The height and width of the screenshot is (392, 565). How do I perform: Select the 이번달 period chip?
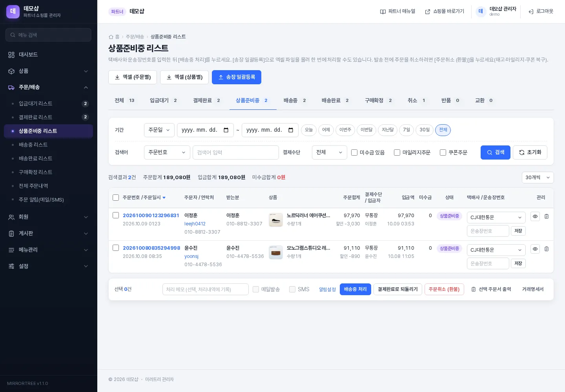[x=366, y=130]
